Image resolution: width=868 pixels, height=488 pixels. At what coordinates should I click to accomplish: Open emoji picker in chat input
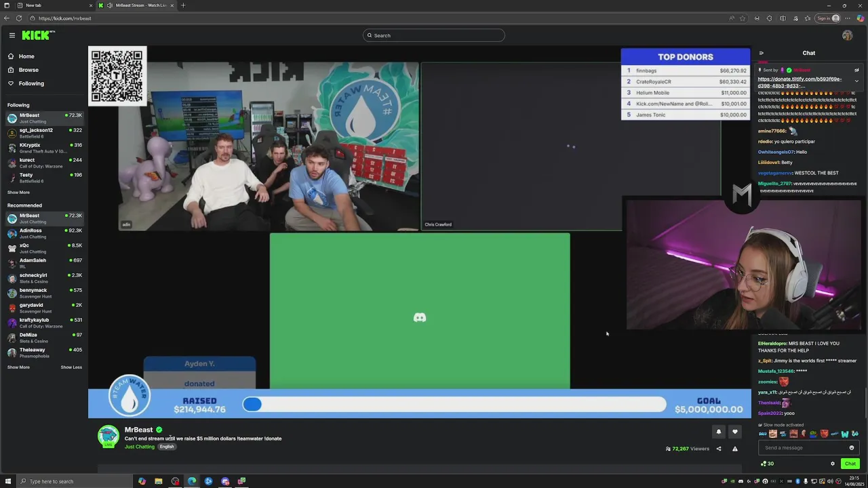[852, 447]
